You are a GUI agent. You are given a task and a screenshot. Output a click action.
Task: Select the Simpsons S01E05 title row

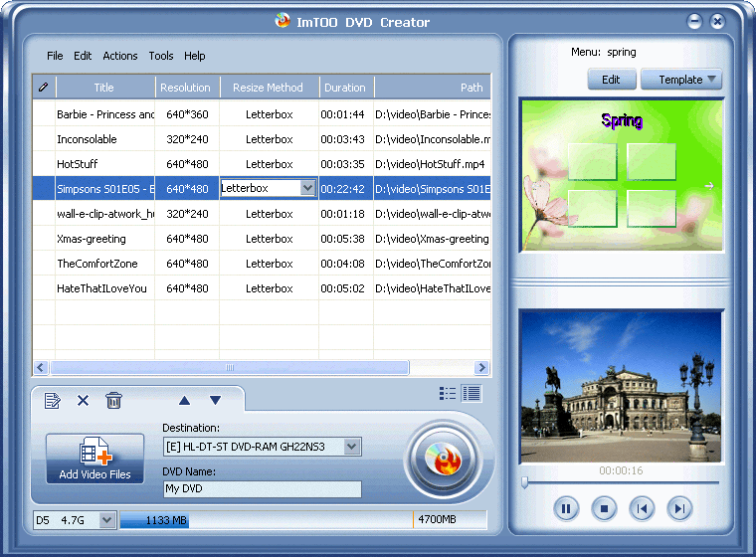(262, 189)
